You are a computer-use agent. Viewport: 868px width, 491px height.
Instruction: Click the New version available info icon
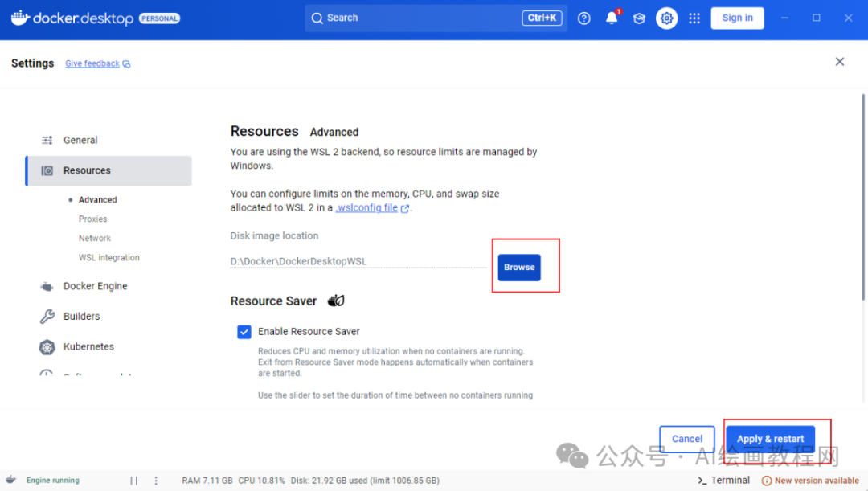767,481
